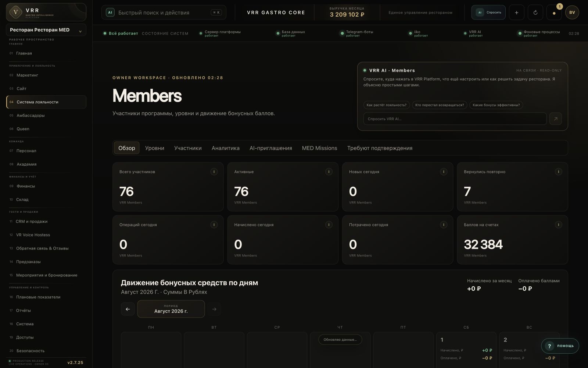Pick suggestion Кто перестал возвращаться?
The height and width of the screenshot is (368, 588).
point(440,105)
